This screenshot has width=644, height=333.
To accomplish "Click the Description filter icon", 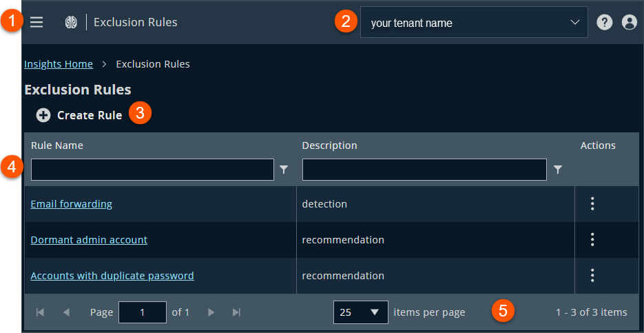I will pyautogui.click(x=557, y=170).
